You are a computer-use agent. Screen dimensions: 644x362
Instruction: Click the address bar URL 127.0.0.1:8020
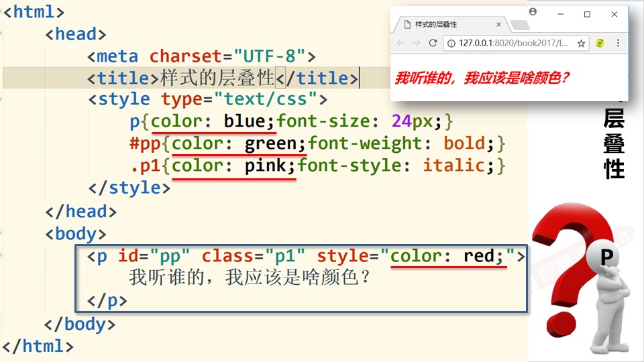point(513,43)
